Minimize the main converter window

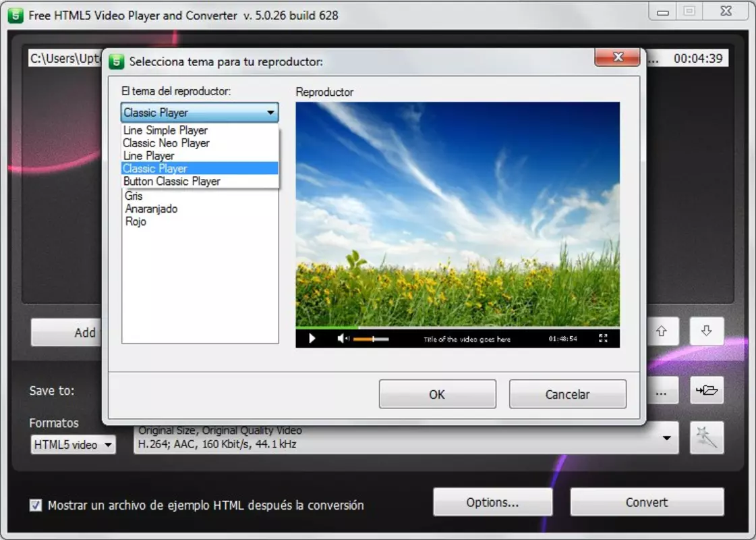[x=663, y=11]
